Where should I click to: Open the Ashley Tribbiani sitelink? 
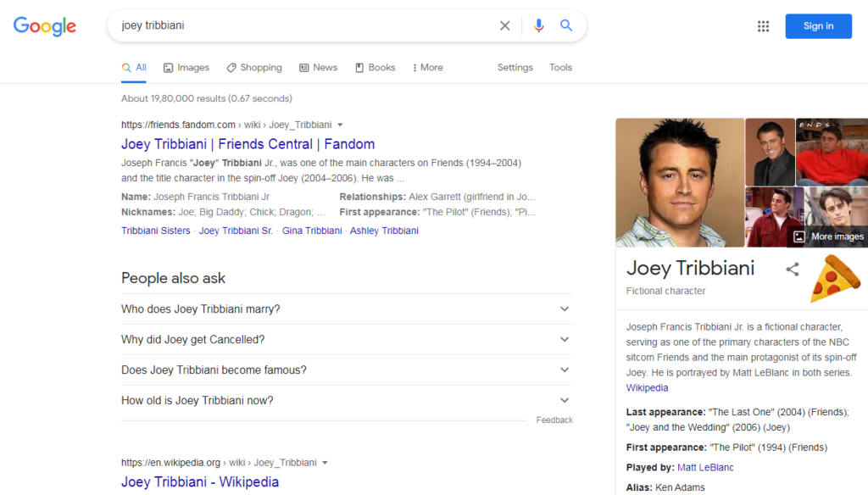tap(384, 231)
